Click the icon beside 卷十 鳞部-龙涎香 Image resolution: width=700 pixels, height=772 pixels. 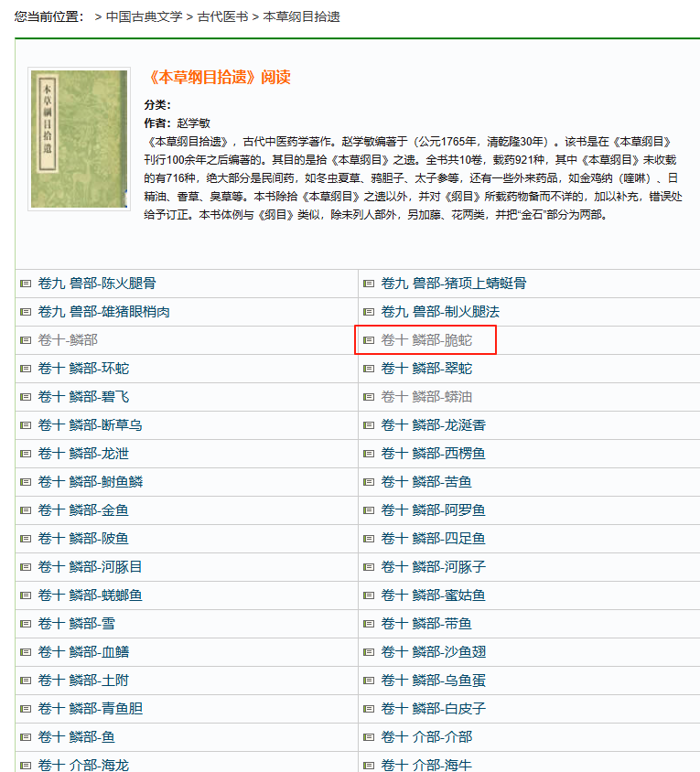click(x=369, y=425)
